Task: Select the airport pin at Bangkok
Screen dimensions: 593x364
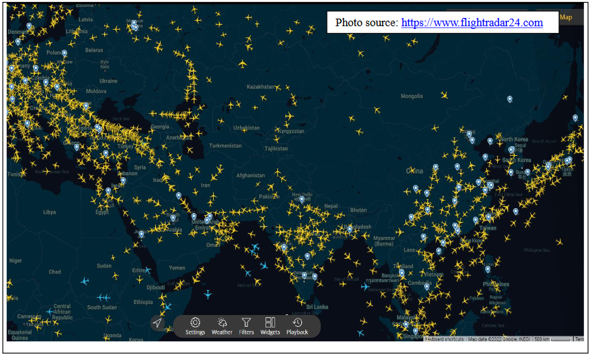Action: coord(401,273)
